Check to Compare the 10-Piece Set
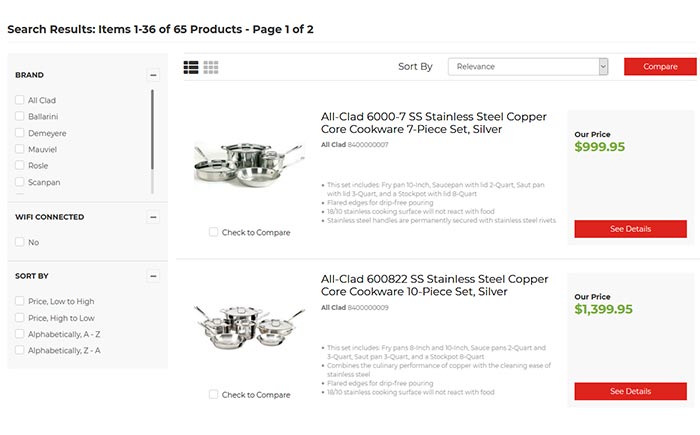The image size is (700, 435). point(214,395)
